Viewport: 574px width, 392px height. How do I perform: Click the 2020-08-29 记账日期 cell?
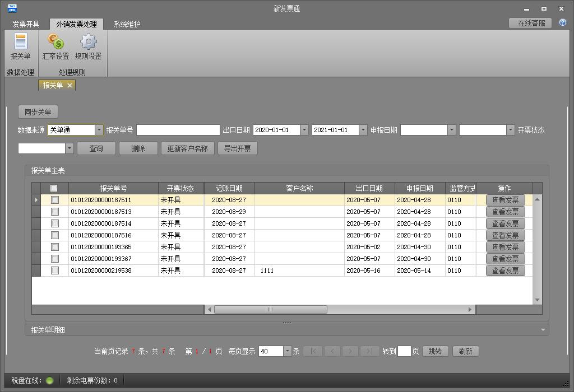click(229, 211)
